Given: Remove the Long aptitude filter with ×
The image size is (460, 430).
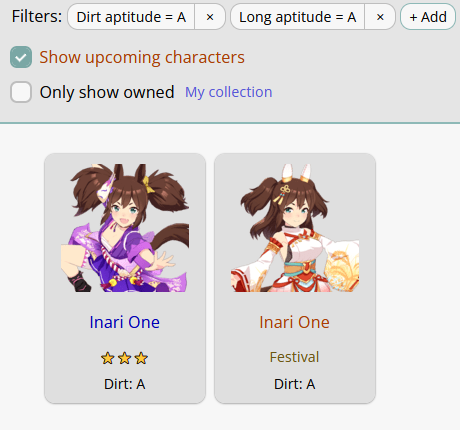Looking at the screenshot, I should click(380, 17).
